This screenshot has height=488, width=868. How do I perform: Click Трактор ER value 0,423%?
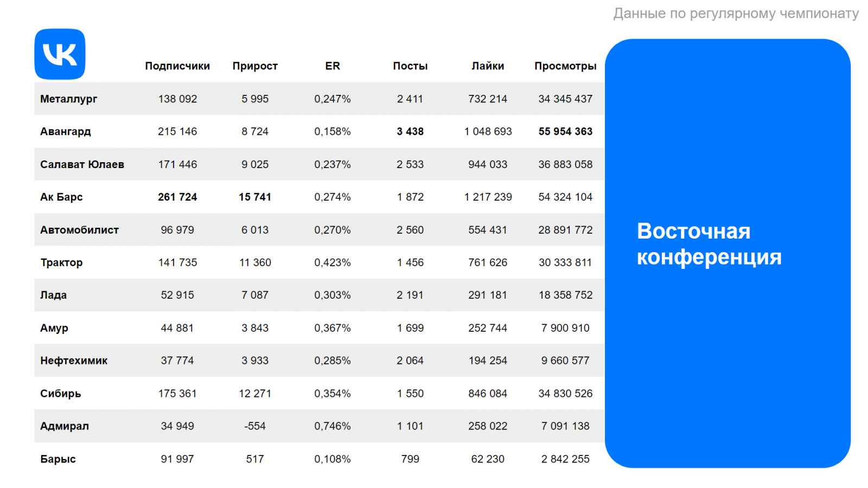[x=333, y=262]
